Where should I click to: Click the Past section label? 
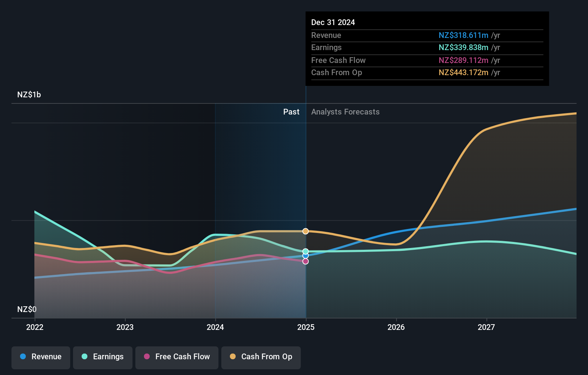[291, 112]
